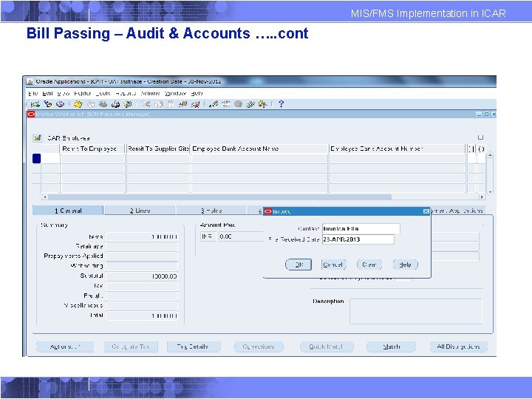Image resolution: width=532 pixels, height=399 pixels.
Task: Click the Delete record toolbar icon
Action: click(195, 104)
